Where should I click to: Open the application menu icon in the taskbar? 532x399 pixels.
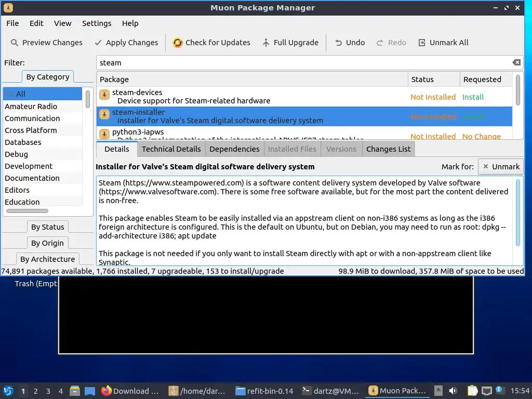click(8, 391)
